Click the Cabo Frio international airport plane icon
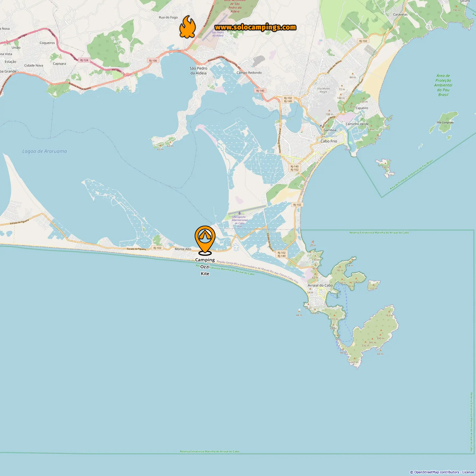The height and width of the screenshot is (476, 476). pos(240,213)
